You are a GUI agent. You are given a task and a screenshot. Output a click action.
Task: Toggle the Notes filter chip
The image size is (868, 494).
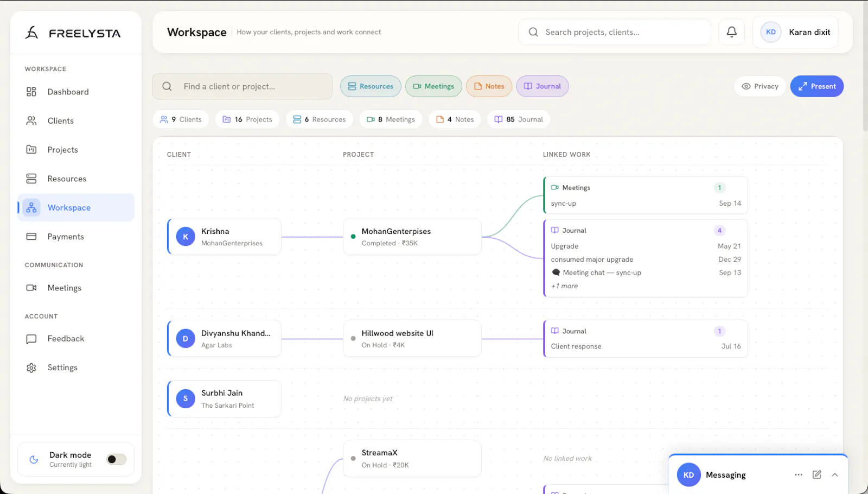(x=489, y=86)
